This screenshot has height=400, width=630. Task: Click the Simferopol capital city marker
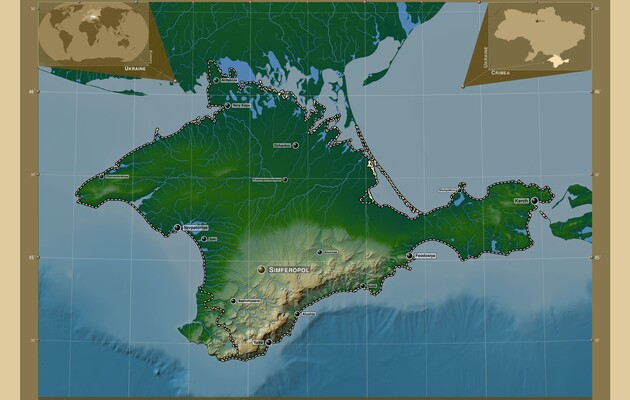tap(261, 270)
